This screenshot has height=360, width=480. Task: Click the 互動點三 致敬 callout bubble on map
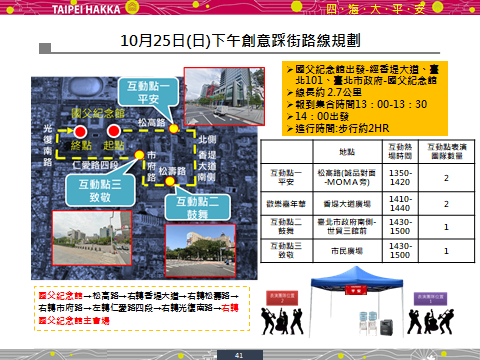(100, 190)
